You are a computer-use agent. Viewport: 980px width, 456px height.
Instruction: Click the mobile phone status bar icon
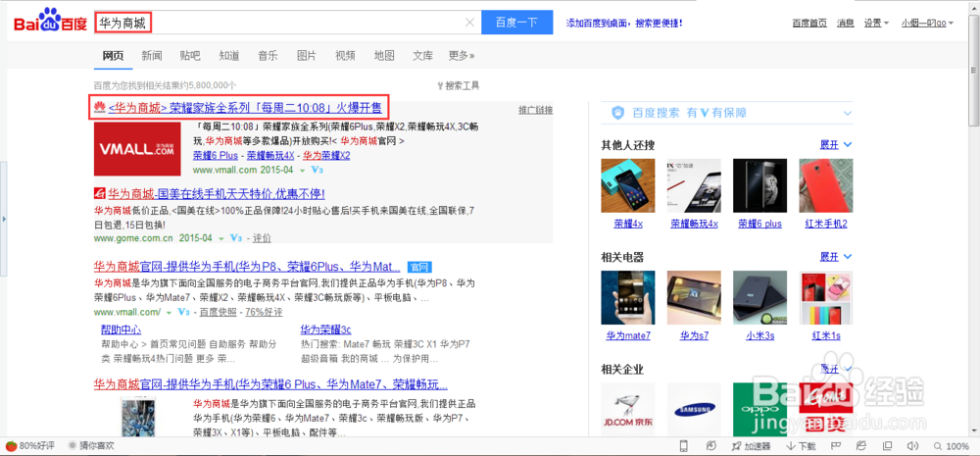[x=683, y=446]
